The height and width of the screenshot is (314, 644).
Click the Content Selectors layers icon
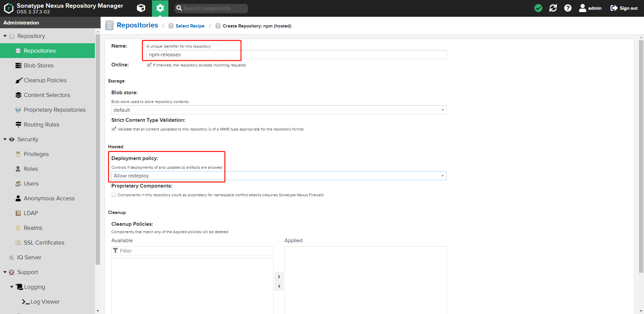point(18,95)
